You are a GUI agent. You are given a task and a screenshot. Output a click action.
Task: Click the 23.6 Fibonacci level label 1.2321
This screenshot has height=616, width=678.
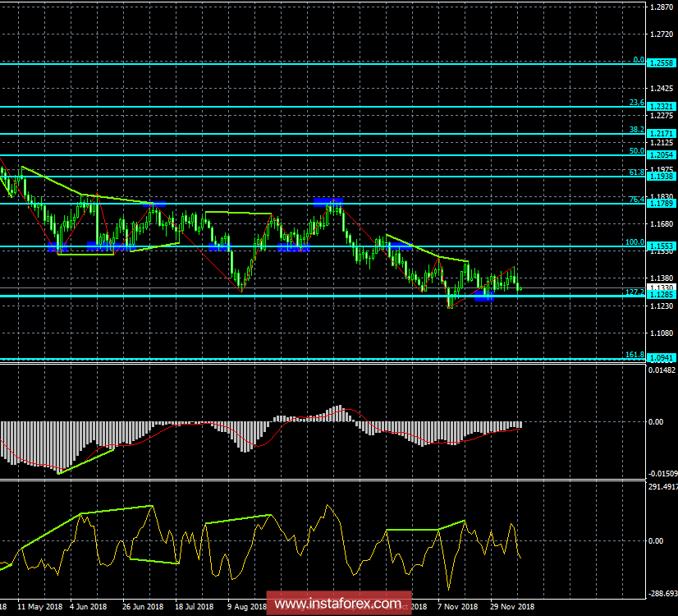click(661, 107)
